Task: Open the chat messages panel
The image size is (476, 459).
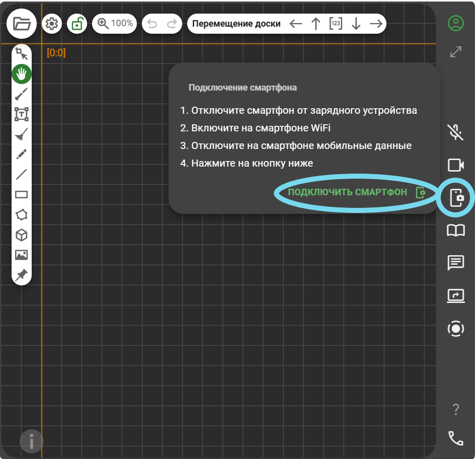Action: 455,263
